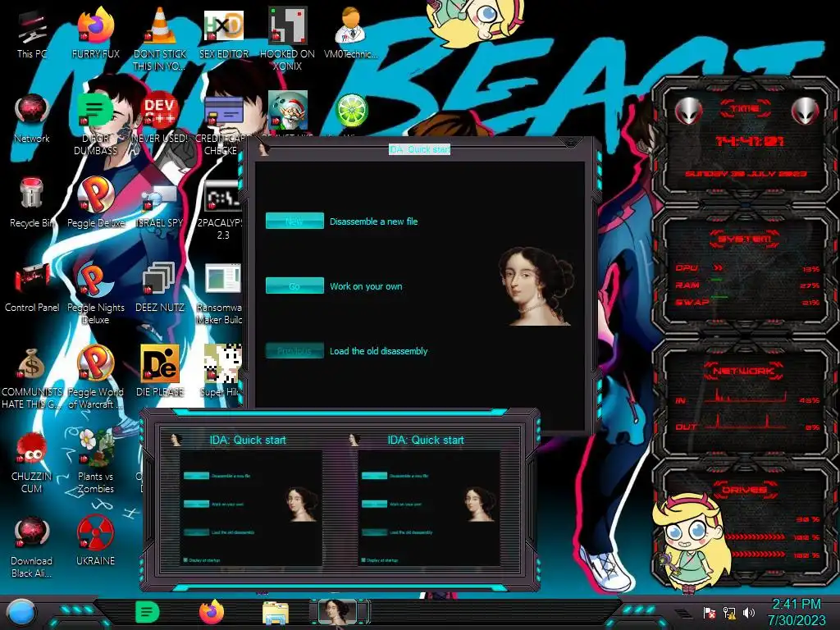Click the IDA Quick start window title bar

coord(419,149)
